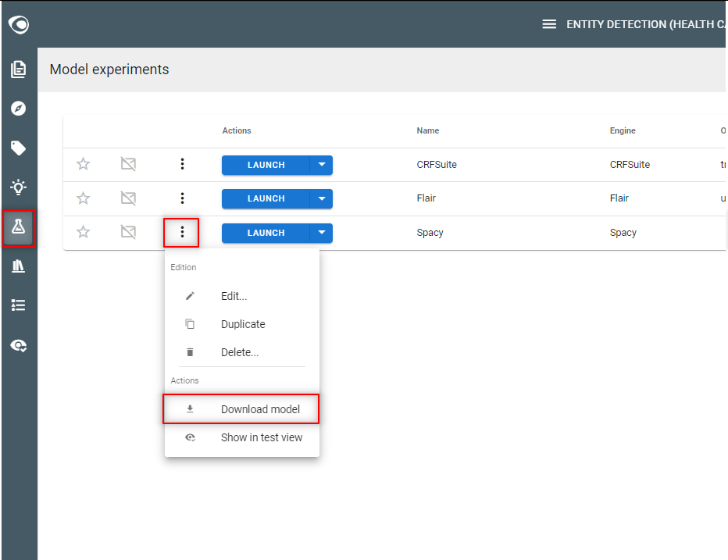Open the flask experiments sidebar icon
The height and width of the screenshot is (560, 728).
point(19,227)
